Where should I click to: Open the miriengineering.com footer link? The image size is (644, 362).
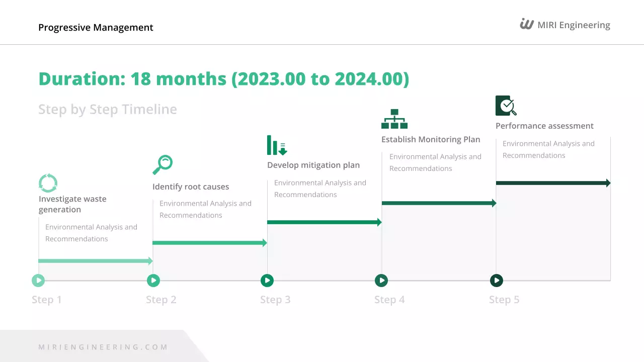[103, 347]
